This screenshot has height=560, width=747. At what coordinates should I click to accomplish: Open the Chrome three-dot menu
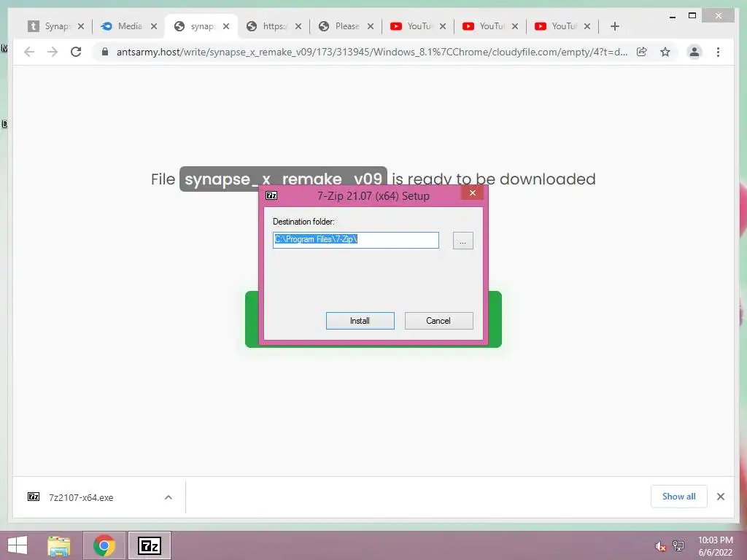pyautogui.click(x=718, y=52)
